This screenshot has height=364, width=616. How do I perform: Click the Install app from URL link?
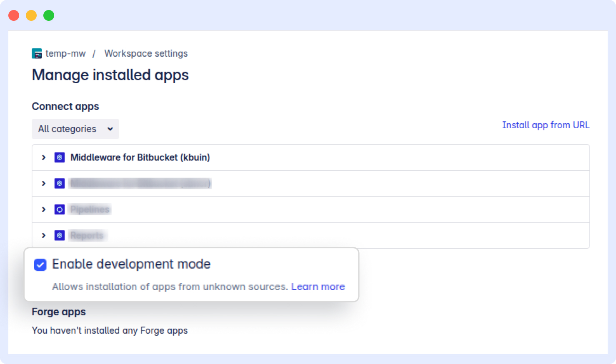[x=546, y=125]
